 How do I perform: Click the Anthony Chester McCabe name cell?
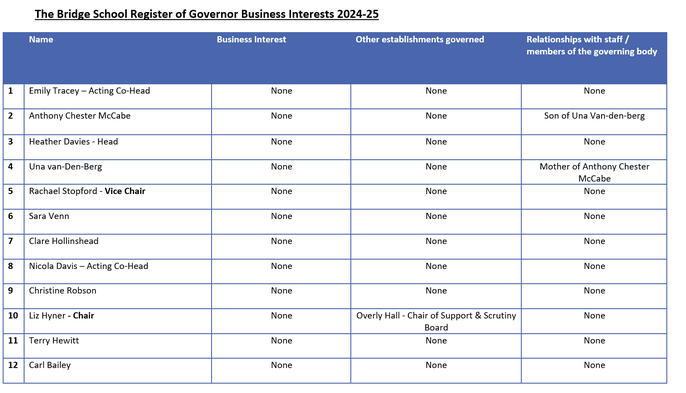[118, 122]
